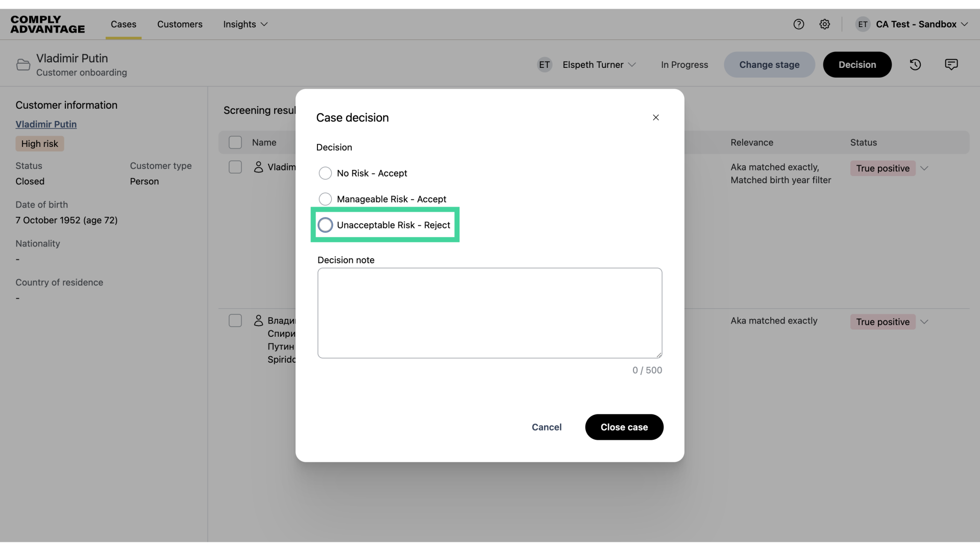
Task: Open the case comments icon
Action: [951, 65]
